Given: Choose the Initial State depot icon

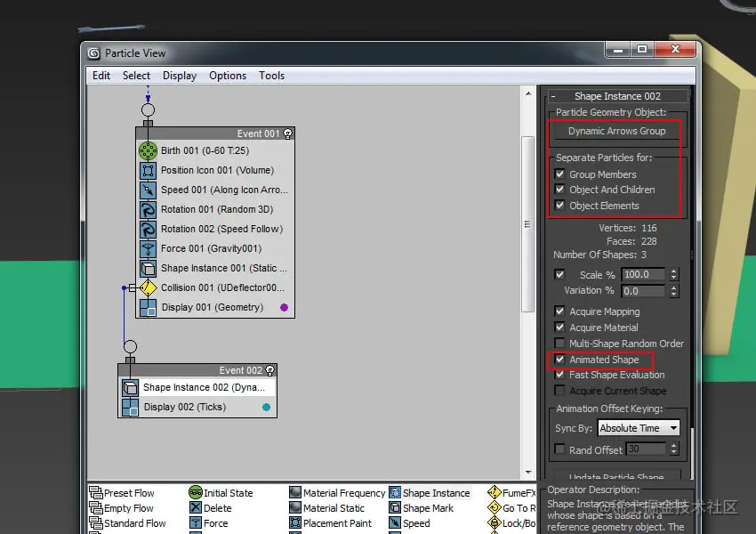Looking at the screenshot, I should [196, 492].
